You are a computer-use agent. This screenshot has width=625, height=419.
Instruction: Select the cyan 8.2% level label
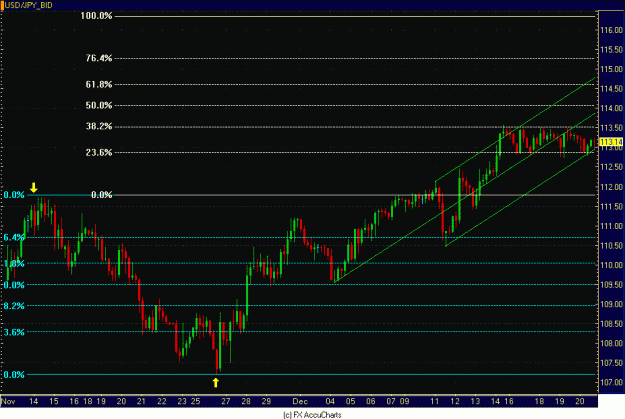tap(14, 306)
